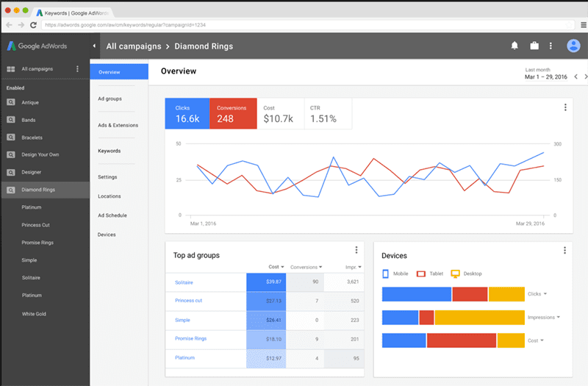Open the user account avatar
This screenshot has width=588, height=386.
pyautogui.click(x=573, y=46)
